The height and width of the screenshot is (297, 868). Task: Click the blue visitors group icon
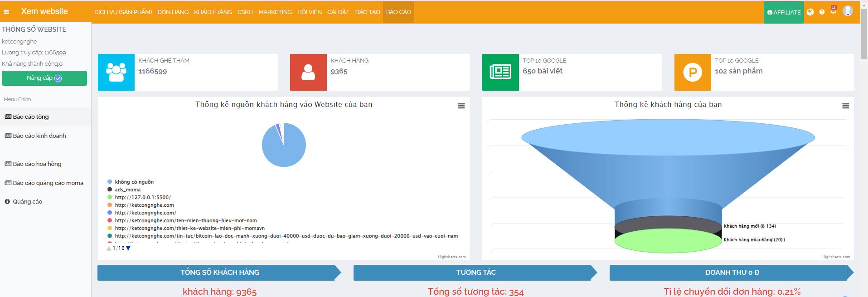point(116,72)
